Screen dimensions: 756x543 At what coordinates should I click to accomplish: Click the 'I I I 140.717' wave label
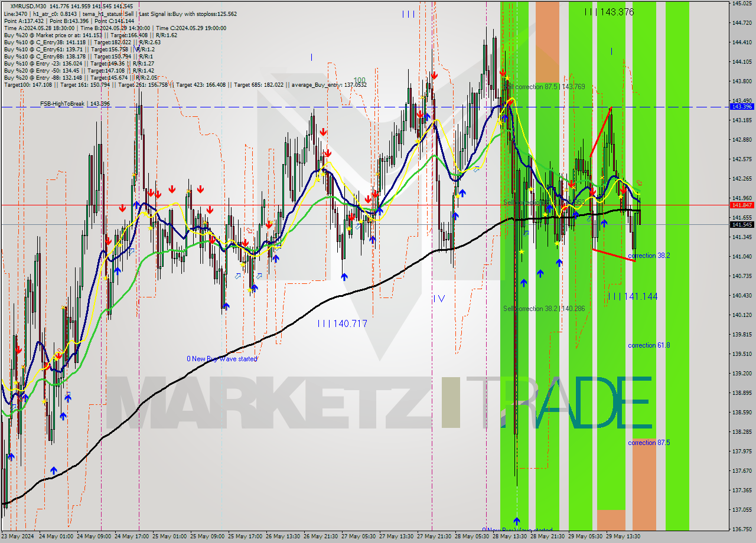(x=342, y=323)
